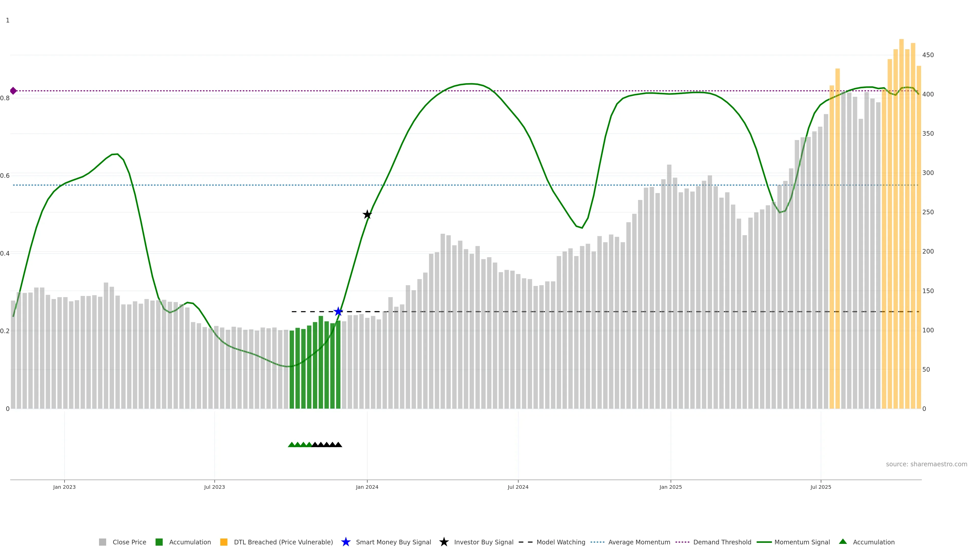Screen dimensions: 980x551
Task: Click the black star icon in legend
Action: (444, 542)
